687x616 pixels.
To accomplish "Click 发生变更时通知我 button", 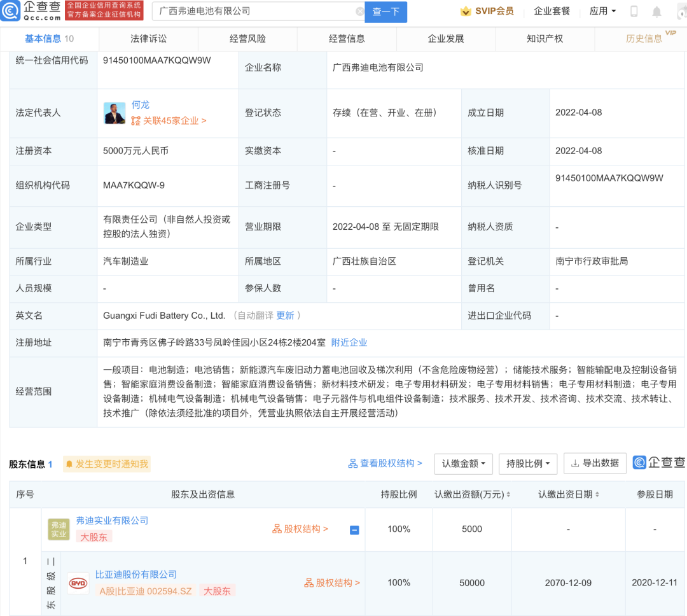I will point(107,464).
